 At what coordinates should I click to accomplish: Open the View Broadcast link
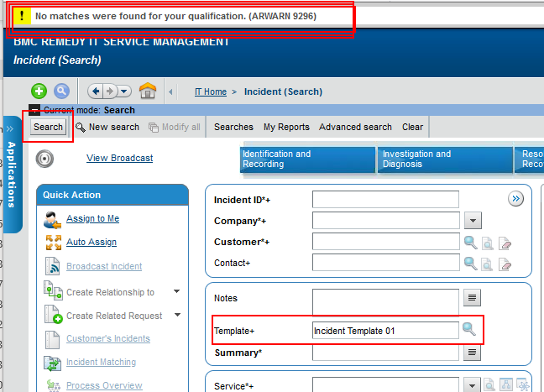(x=120, y=158)
